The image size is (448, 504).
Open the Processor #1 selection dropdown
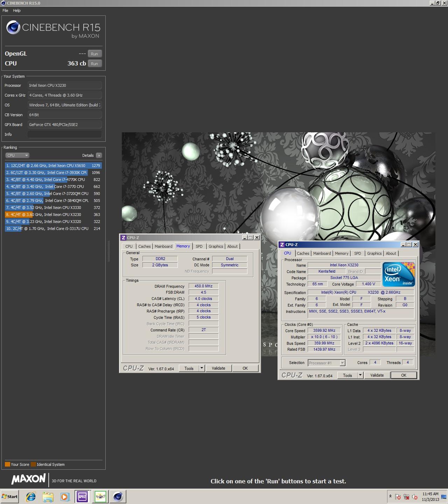327,363
